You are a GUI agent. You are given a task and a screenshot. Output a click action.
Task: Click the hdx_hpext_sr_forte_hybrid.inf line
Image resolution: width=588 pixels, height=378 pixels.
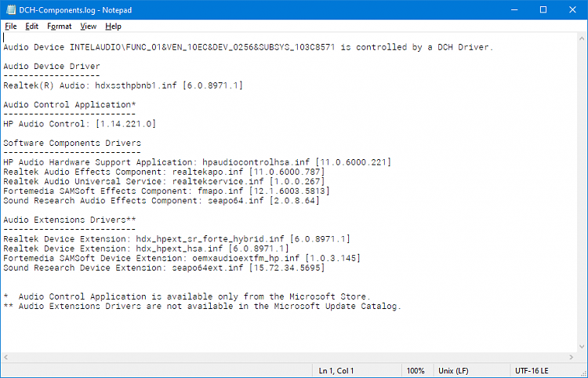[x=176, y=239]
